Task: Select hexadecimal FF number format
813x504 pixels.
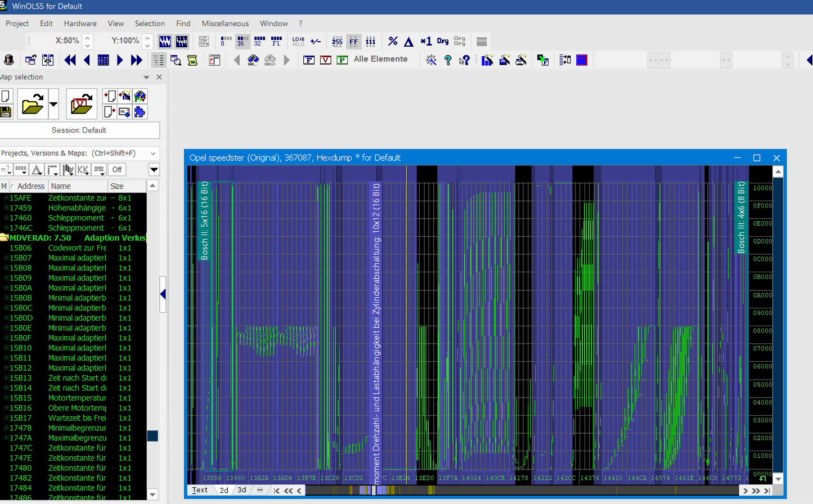Action: pos(354,42)
